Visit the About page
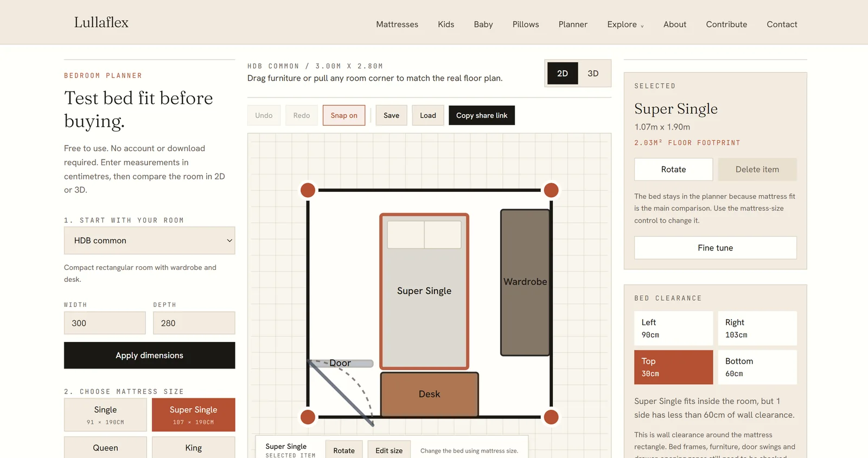868x458 pixels. 675,24
